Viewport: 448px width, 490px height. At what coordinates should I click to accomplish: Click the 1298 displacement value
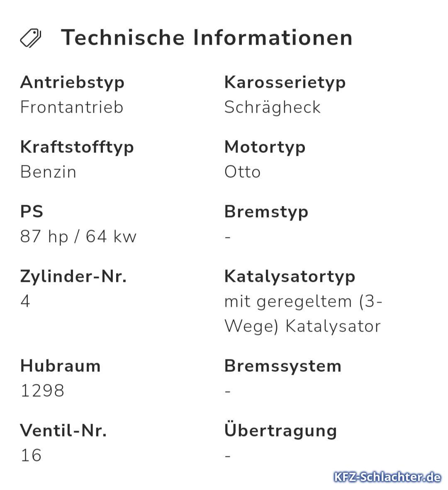click(x=42, y=391)
